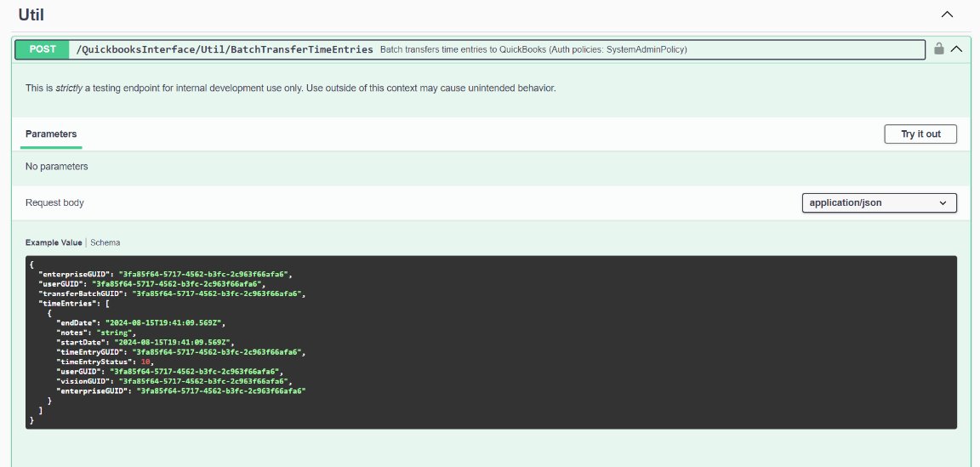980x467 pixels.
Task: Click the Try it out button
Action: tap(920, 134)
